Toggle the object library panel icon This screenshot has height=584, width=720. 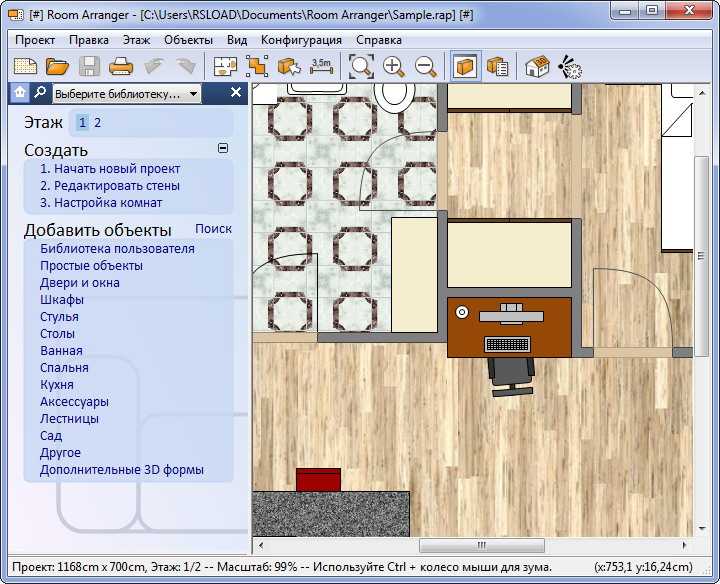466,67
